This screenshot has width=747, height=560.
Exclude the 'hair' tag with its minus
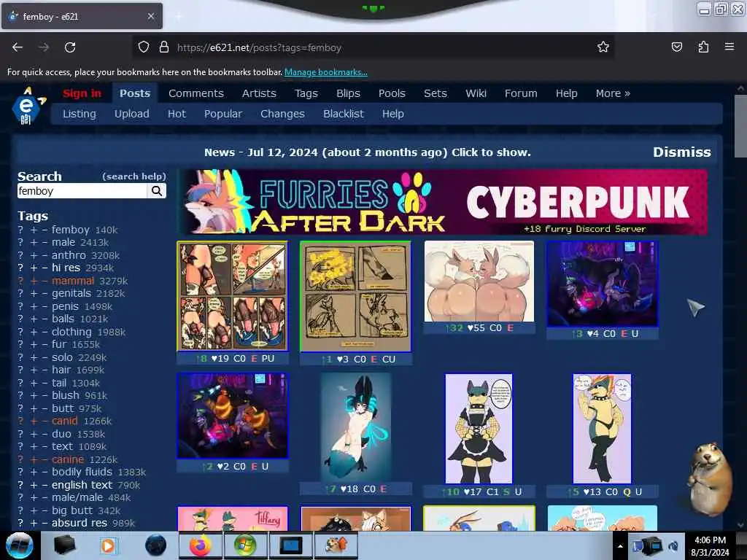(44, 370)
